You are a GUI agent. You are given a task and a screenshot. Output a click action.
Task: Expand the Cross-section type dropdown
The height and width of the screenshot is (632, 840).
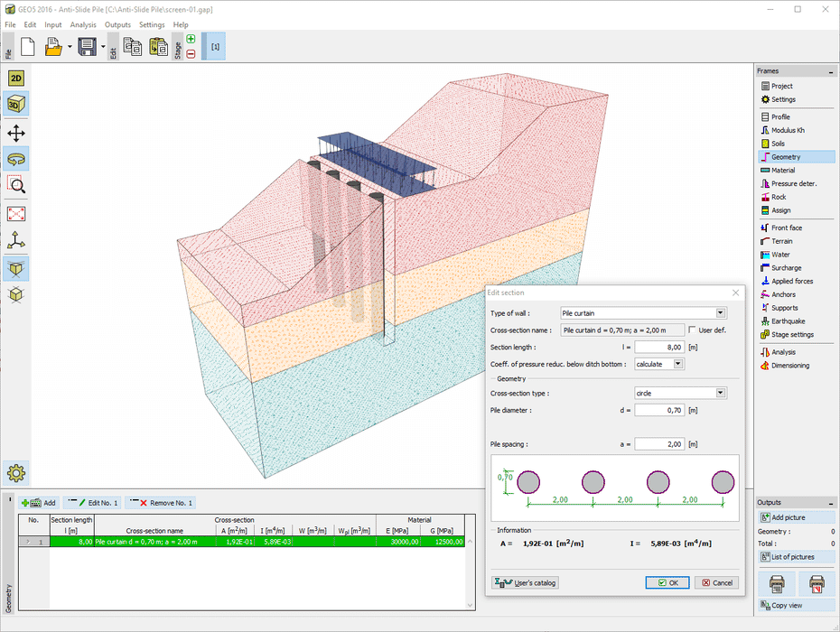coord(720,393)
